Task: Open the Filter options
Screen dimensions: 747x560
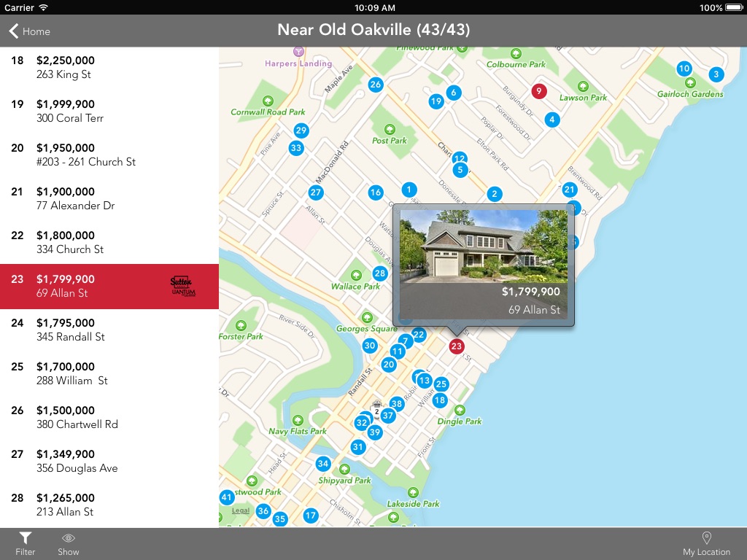Action: [x=26, y=544]
